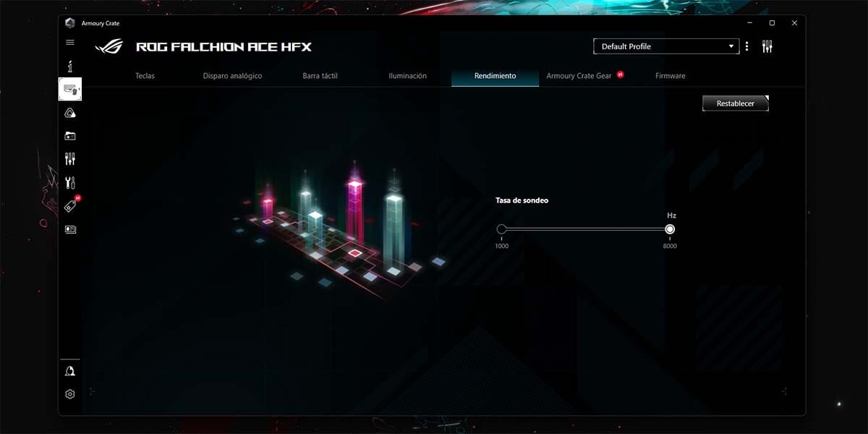Open the equalizer settings icon in the top right

click(x=767, y=46)
